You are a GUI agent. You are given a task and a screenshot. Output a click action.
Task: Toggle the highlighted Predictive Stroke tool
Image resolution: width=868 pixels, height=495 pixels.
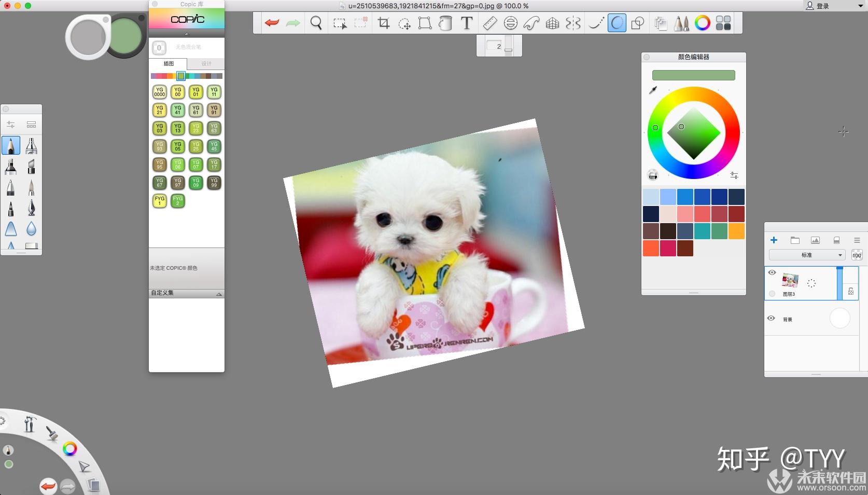tap(617, 23)
